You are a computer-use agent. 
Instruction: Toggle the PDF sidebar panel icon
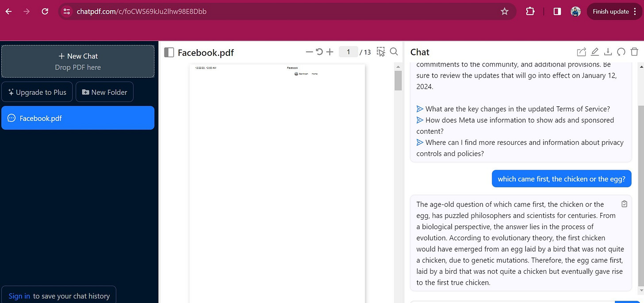169,52
